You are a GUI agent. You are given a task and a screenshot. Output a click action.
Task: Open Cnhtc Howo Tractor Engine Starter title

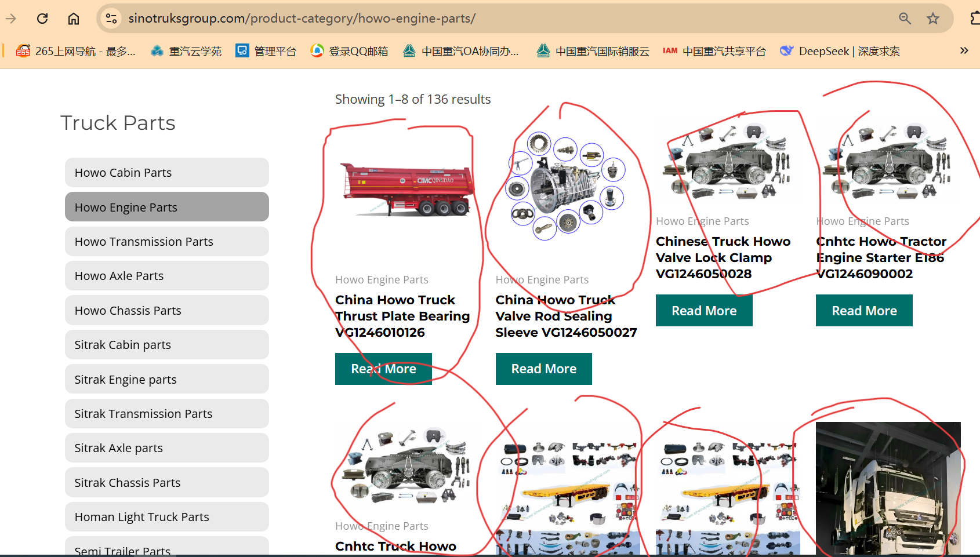(x=881, y=257)
